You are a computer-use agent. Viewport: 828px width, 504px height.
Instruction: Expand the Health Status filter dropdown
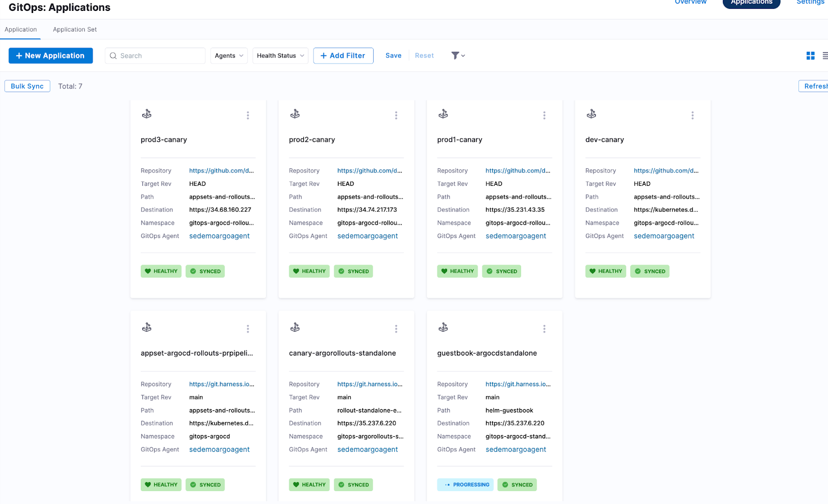(x=280, y=56)
